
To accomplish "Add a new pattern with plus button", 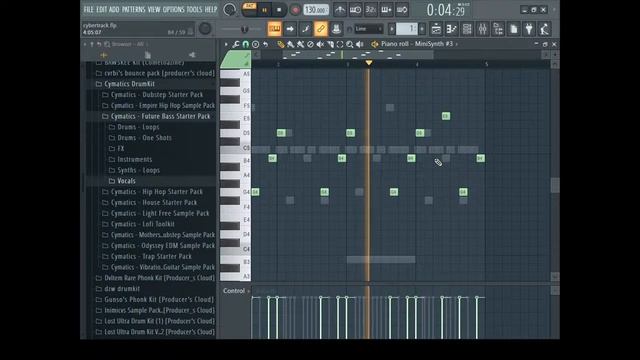I will click(422, 29).
